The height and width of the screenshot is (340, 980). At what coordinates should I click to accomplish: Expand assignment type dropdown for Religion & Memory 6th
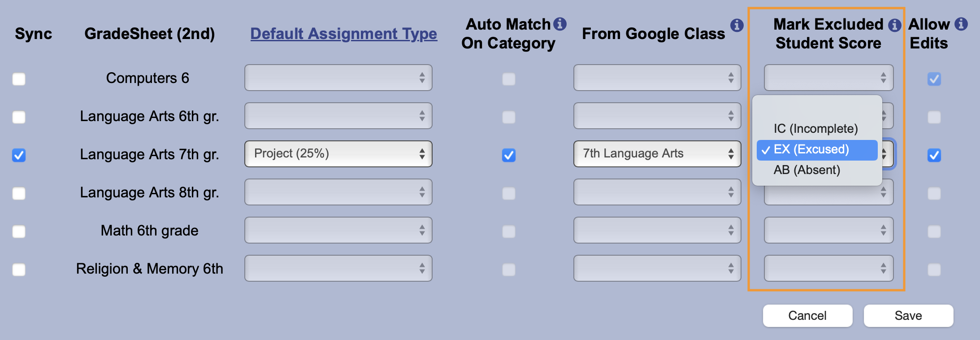coord(338,268)
